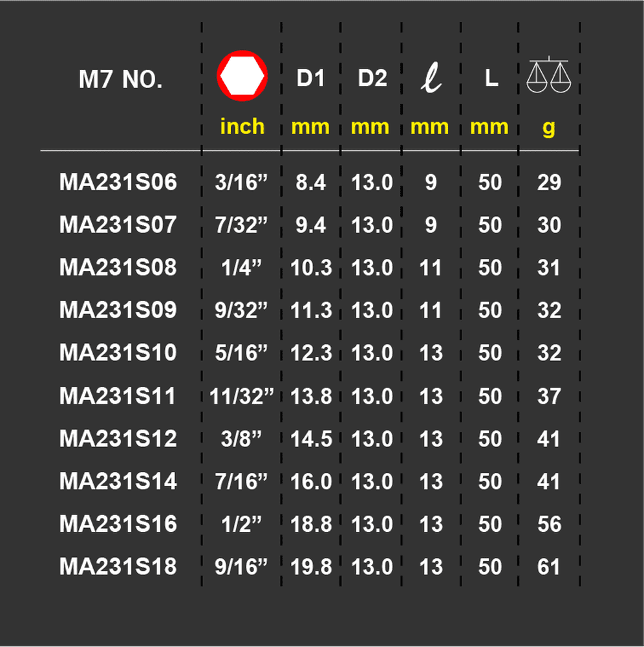Click the D1 value 8.4
Screen dimensions: 644x647
[x=311, y=182]
